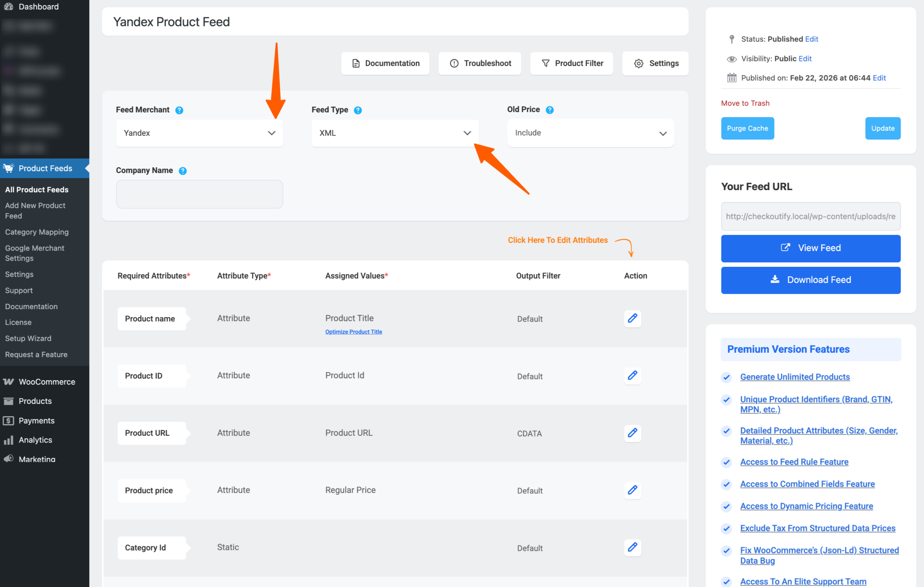
Task: Open the Product Filter funnel icon
Action: [546, 63]
